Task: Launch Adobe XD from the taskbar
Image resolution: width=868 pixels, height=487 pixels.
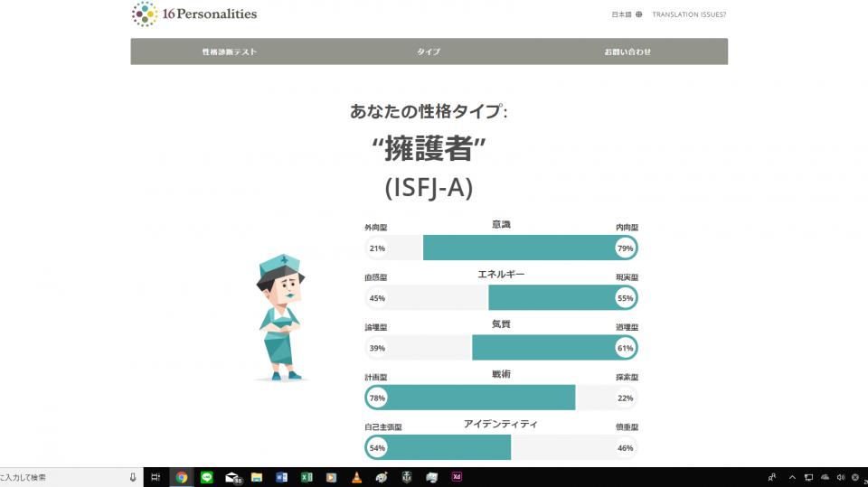Action: point(456,477)
